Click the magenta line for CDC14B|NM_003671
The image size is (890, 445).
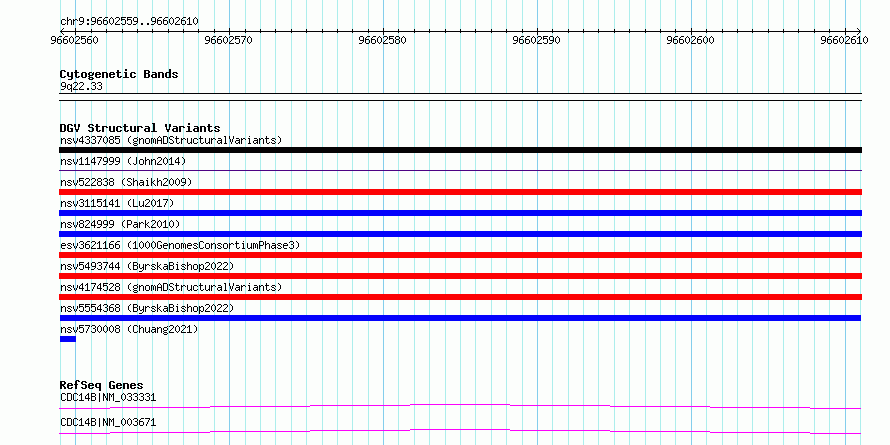(460, 431)
